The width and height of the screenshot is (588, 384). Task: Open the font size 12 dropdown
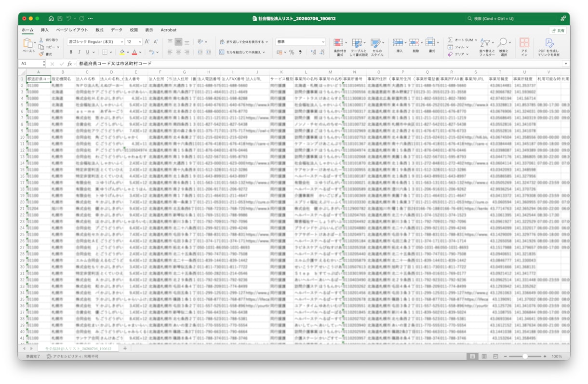(x=140, y=42)
